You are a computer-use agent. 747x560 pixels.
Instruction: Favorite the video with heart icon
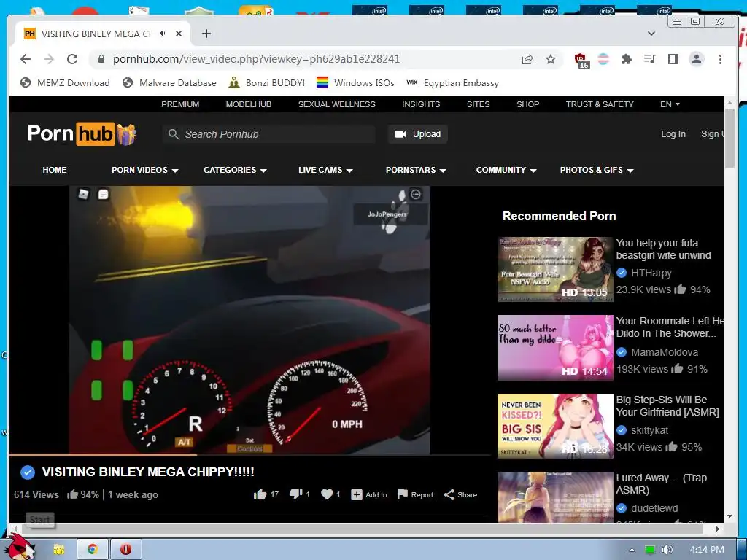[x=330, y=494]
